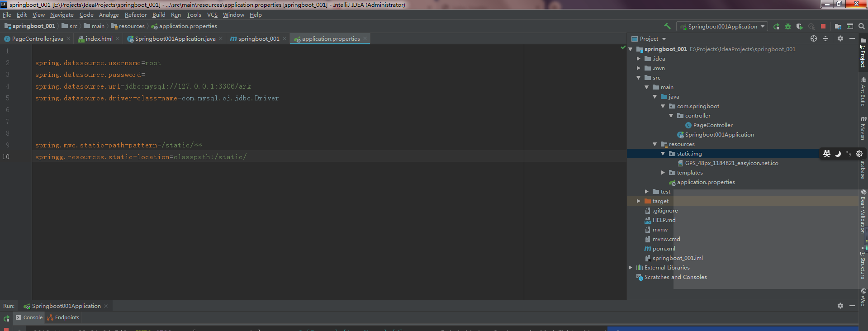Expand the .idea folder in project tree
This screenshot has width=868, height=331.
[639, 59]
